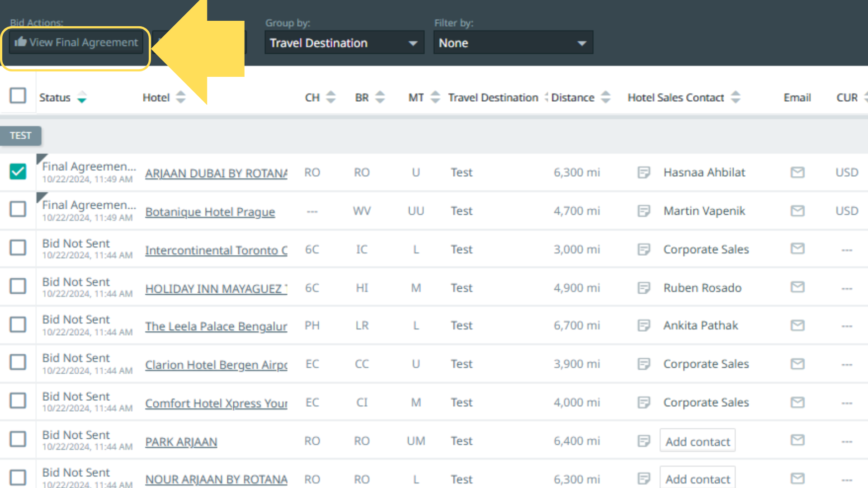
Task: Sort by Hotel Sales Contact arrows
Action: [x=736, y=97]
